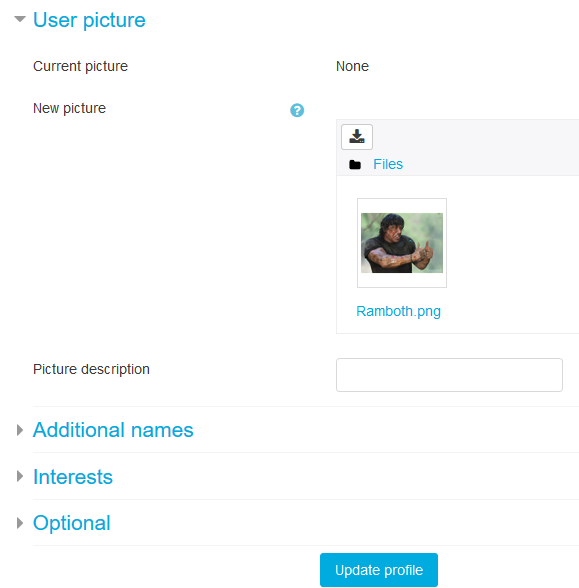Click the black folder icon beside Files
579x588 pixels.
(x=355, y=165)
